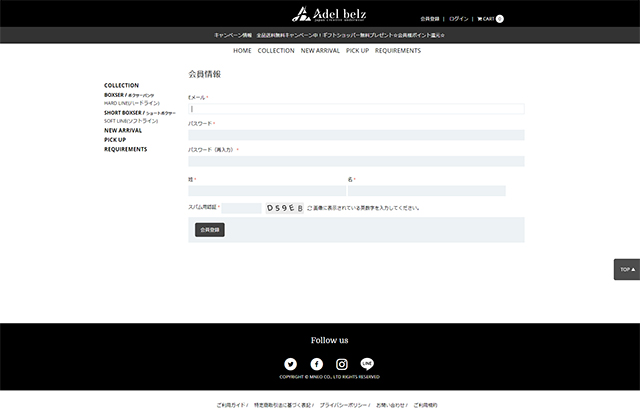Open ご利用ガイド footer link
The height and width of the screenshot is (420, 640).
pos(231,405)
